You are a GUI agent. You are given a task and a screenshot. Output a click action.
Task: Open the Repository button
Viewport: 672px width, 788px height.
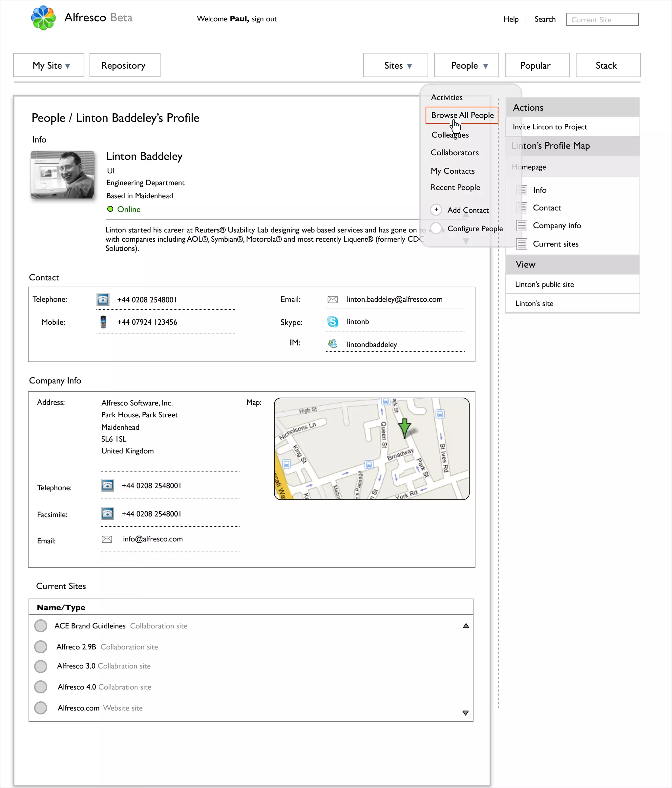pos(125,65)
